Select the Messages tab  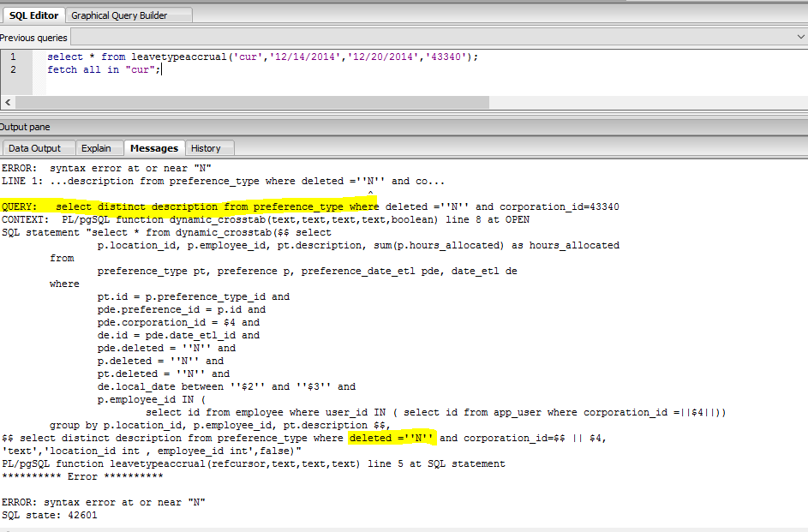(x=154, y=148)
